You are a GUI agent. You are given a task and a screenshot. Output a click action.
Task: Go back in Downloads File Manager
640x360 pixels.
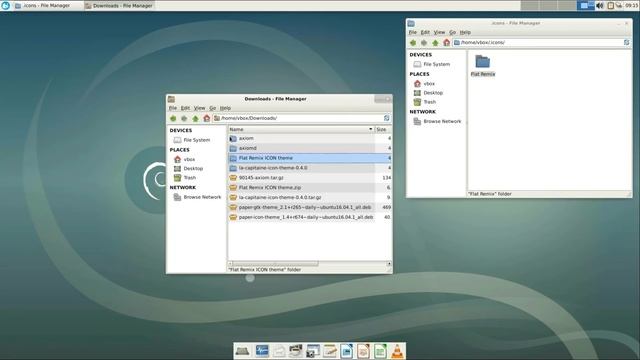coord(173,118)
